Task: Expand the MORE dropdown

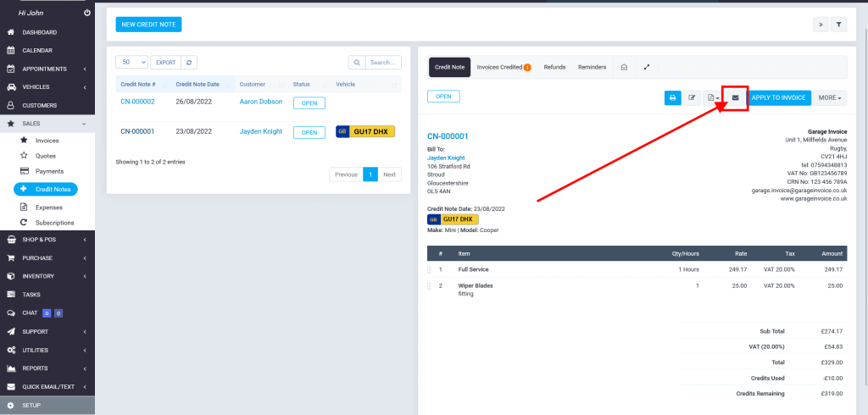Action: 830,97
